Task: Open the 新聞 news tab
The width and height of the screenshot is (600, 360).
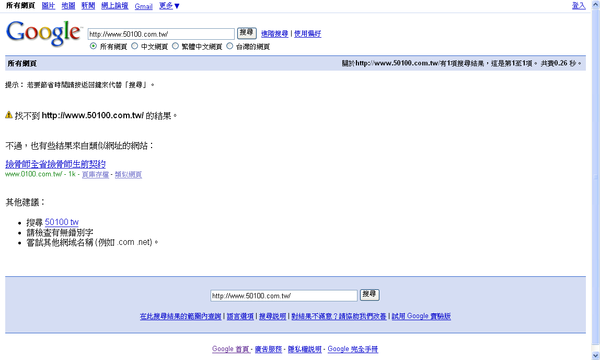Action: coord(88,6)
